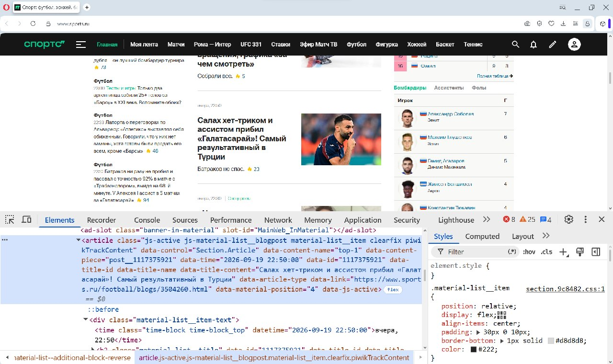Activate the DevTools inspect element picker

click(x=10, y=219)
